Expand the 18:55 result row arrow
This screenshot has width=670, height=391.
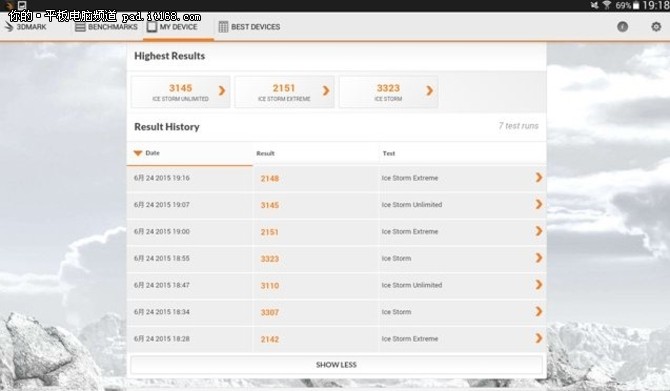coord(539,258)
